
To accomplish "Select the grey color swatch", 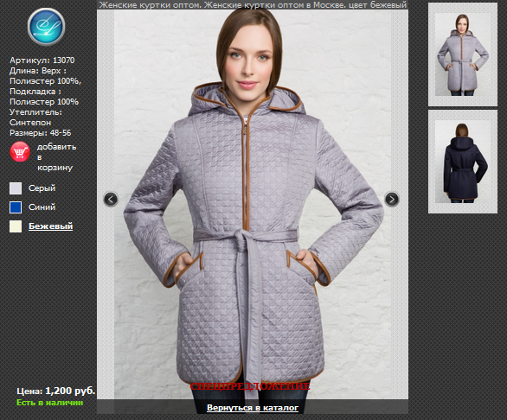I will [16, 188].
